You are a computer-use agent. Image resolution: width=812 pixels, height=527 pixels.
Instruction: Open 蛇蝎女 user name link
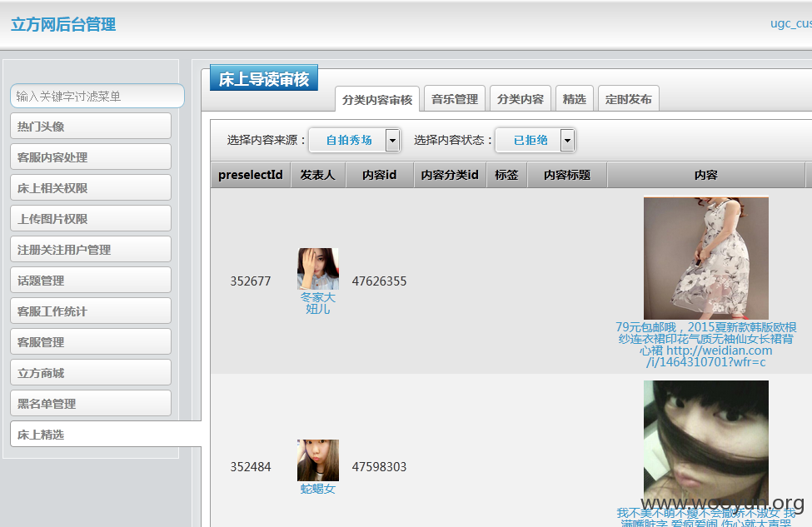coord(318,490)
